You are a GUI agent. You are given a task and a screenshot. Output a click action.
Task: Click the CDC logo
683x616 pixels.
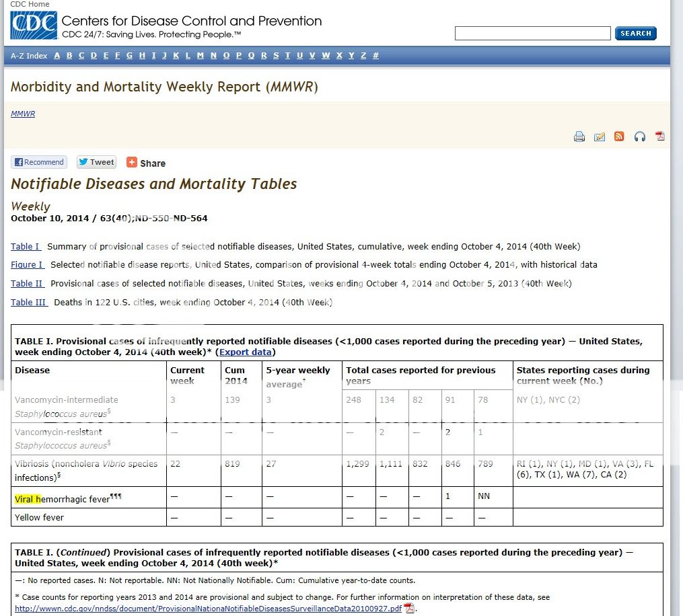pyautogui.click(x=34, y=26)
